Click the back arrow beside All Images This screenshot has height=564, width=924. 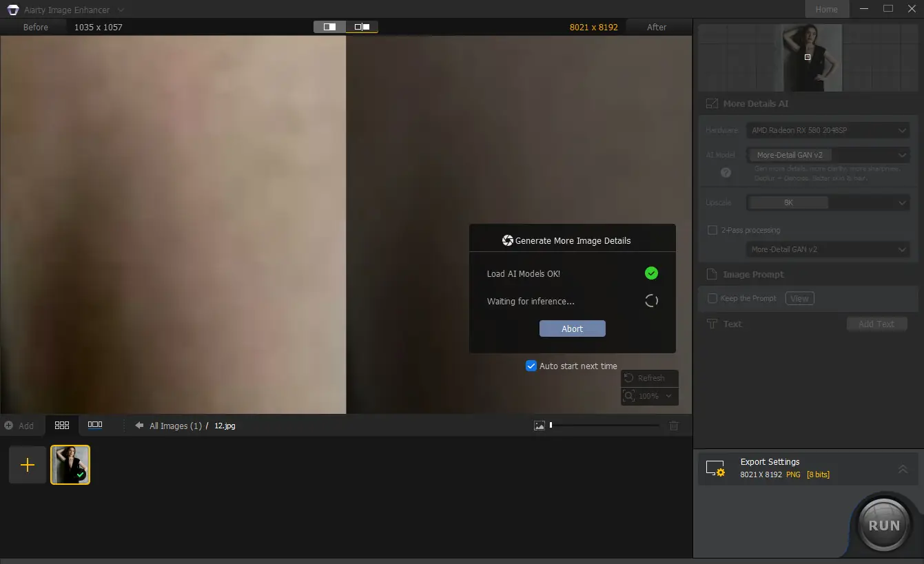tap(139, 426)
